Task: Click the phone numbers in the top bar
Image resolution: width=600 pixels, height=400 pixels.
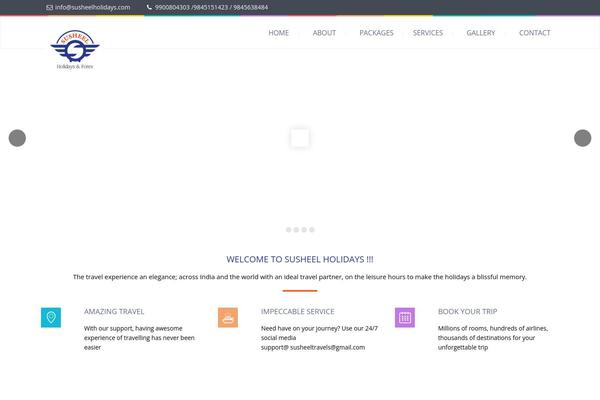Action: (211, 7)
